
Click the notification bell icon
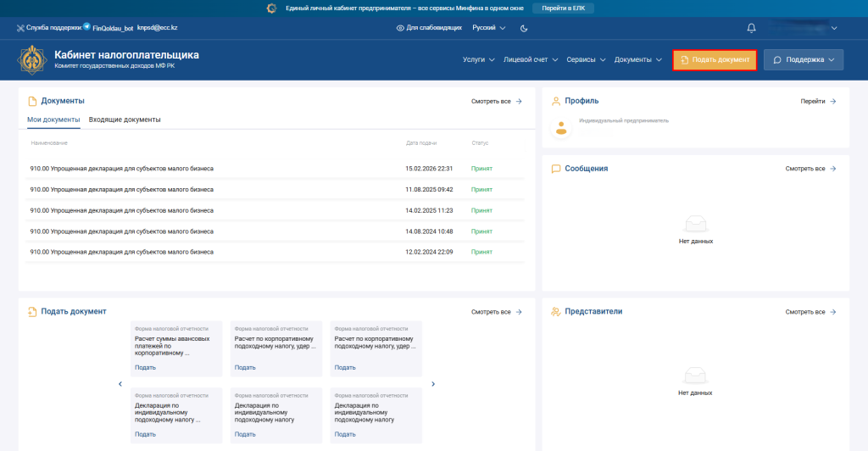(751, 28)
